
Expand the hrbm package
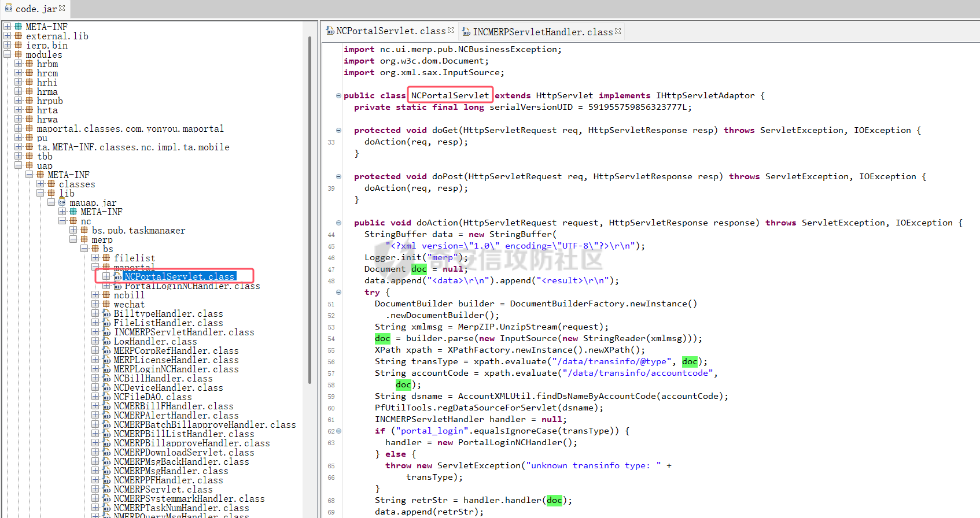(18, 64)
